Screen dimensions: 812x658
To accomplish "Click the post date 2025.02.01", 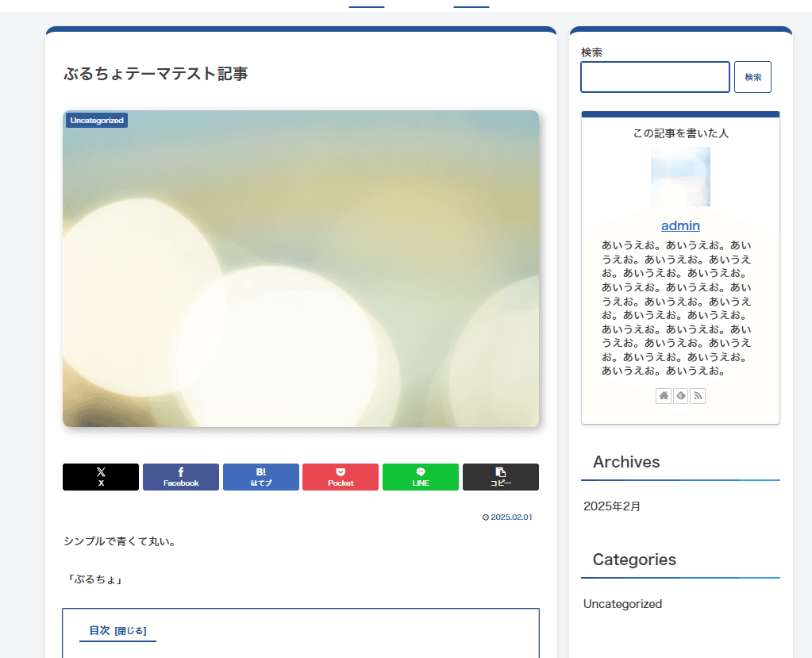I will point(511,517).
